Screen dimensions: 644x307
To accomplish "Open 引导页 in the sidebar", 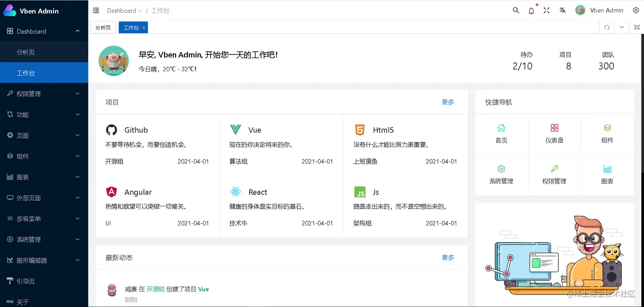I will [44, 281].
